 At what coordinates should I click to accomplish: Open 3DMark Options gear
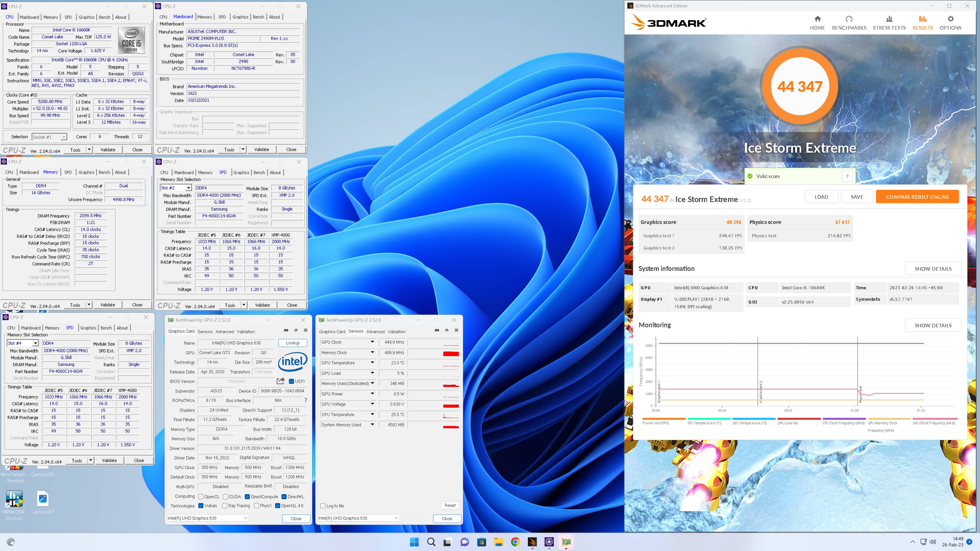[x=950, y=23]
